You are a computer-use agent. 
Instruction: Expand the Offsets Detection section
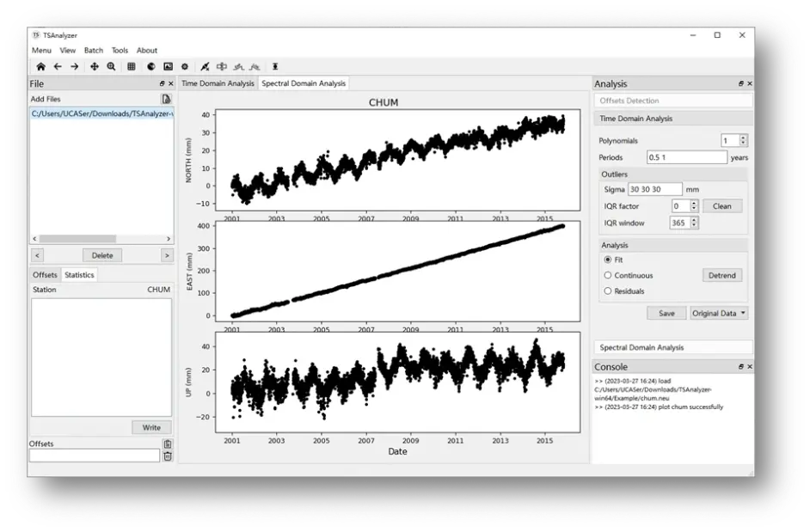click(x=673, y=101)
